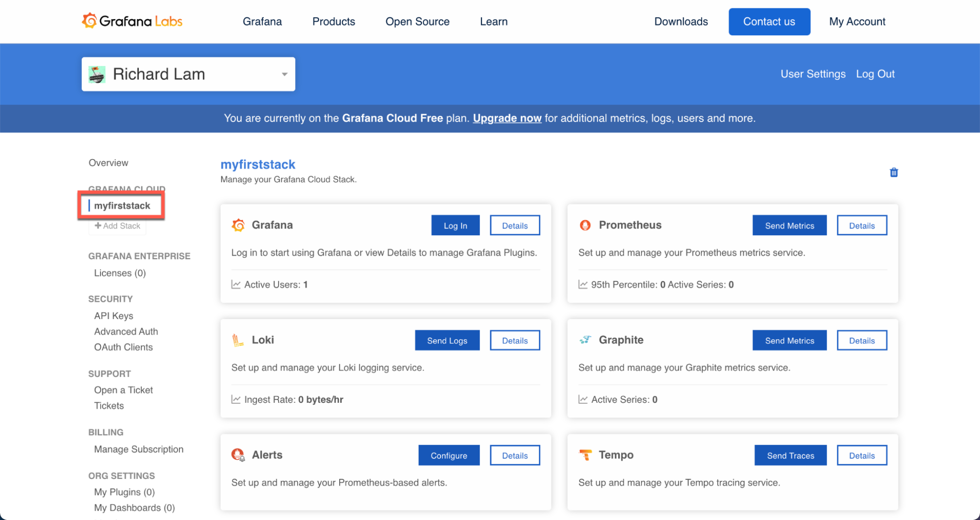Click the Loki card icon

(x=238, y=340)
